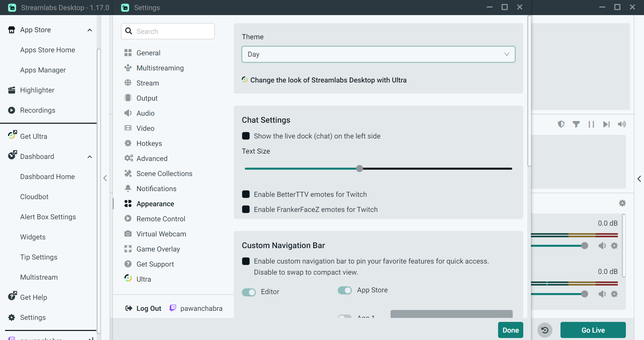Click the Virtual Webcam camera icon
Image resolution: width=644 pixels, height=340 pixels.
[x=128, y=234]
